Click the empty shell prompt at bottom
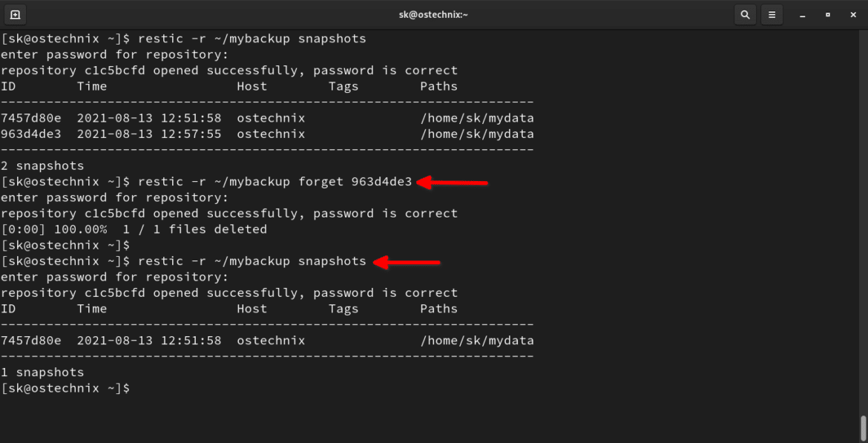Image resolution: width=868 pixels, height=443 pixels. (67, 387)
